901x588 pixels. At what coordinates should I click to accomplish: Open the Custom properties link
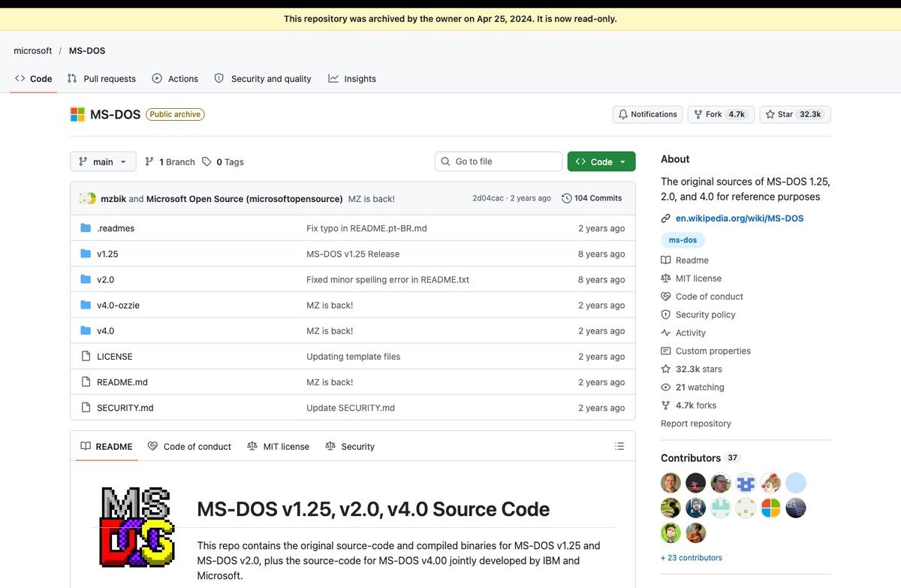pyautogui.click(x=706, y=351)
